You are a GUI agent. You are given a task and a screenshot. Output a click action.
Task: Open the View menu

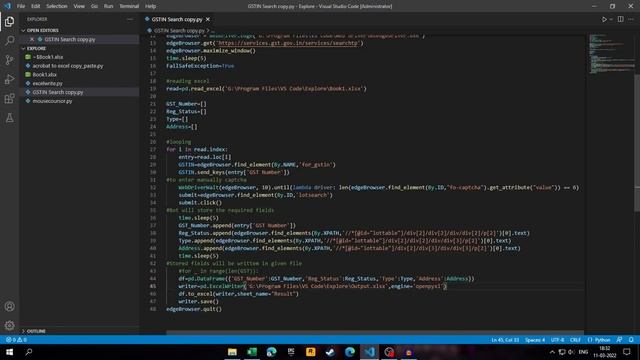click(x=79, y=6)
